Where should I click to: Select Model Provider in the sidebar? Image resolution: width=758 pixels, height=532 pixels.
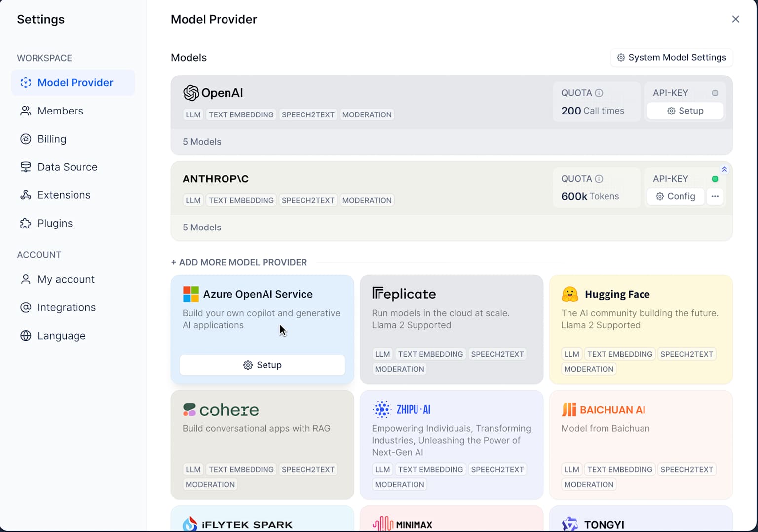(75, 82)
